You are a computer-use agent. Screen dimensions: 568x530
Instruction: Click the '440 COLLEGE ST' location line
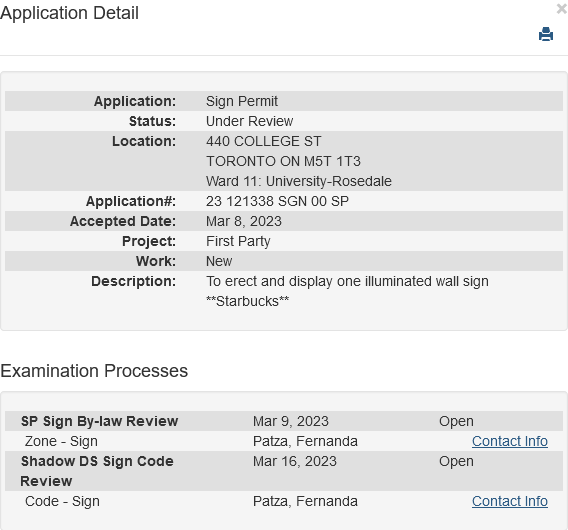pos(263,141)
